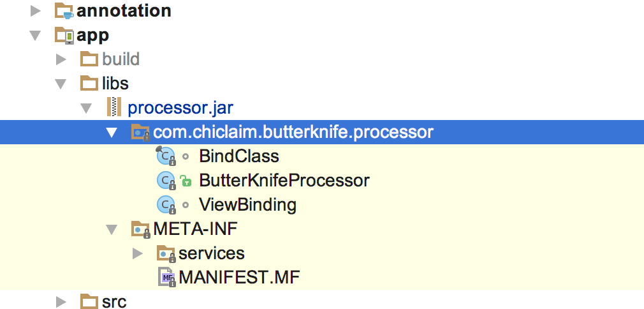Collapse the libs folder
The height and width of the screenshot is (309, 644).
tap(61, 84)
